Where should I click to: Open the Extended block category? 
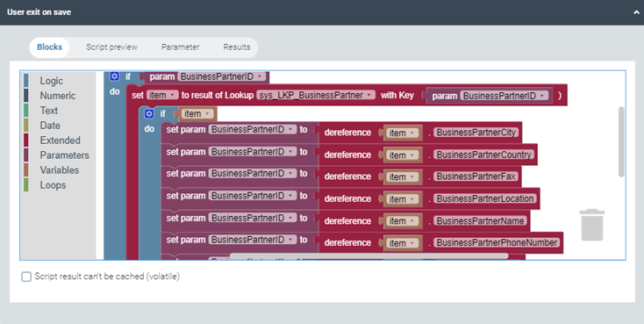click(x=60, y=140)
